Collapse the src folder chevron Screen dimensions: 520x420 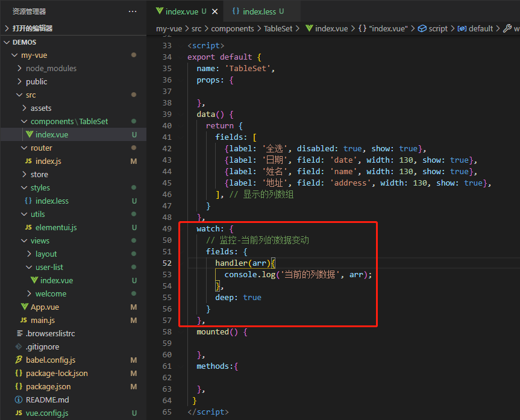pyautogui.click(x=19, y=95)
